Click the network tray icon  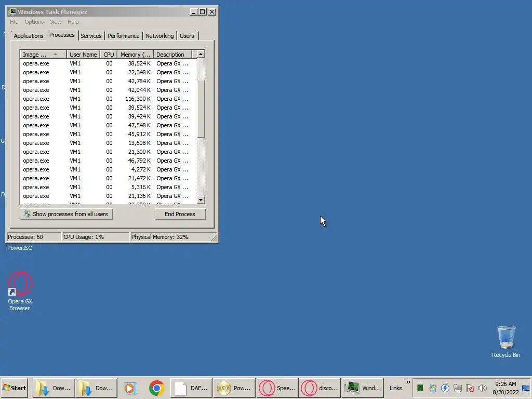(457, 388)
